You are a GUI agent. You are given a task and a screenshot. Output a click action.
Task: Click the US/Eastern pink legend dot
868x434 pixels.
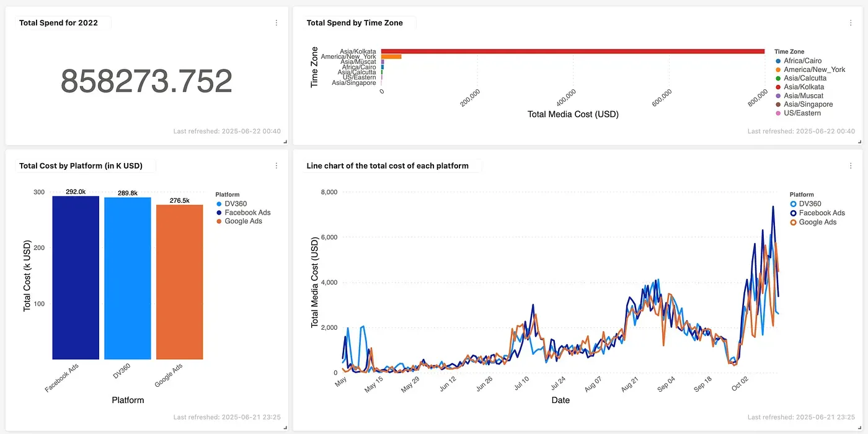point(778,113)
